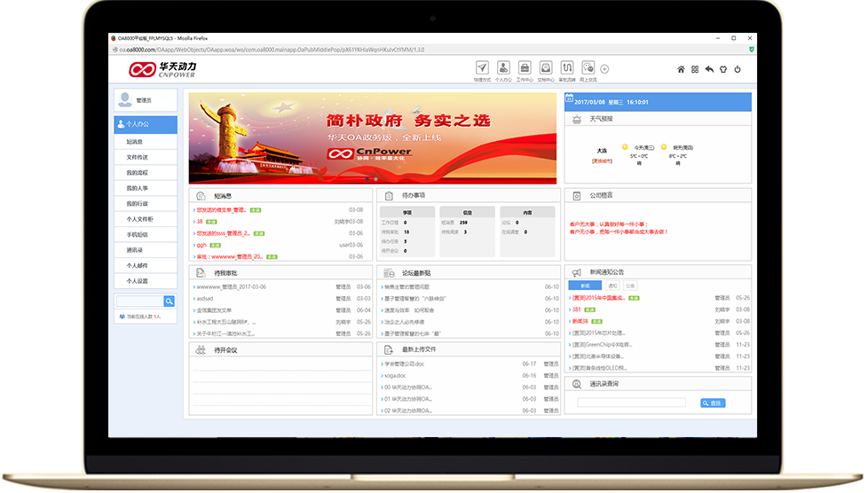The width and height of the screenshot is (868, 493).
Task: Click the plus icon to add a shortcut
Action: 604,69
